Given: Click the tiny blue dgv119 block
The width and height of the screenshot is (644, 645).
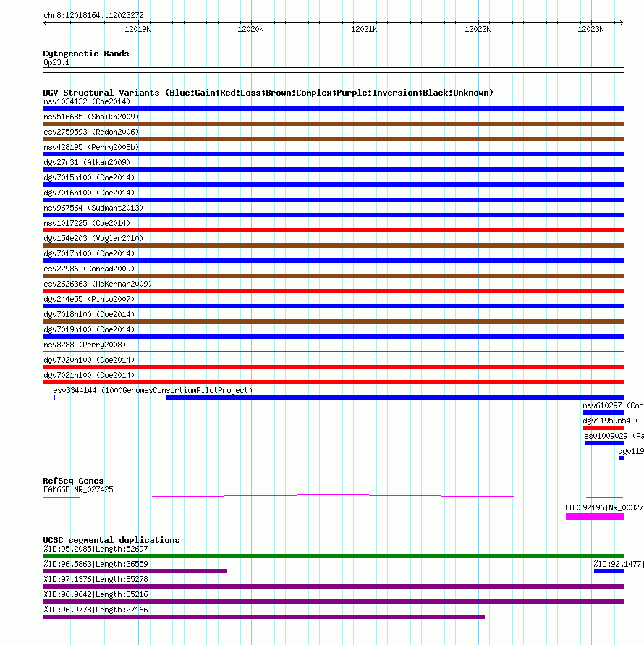Looking at the screenshot, I should (622, 458).
